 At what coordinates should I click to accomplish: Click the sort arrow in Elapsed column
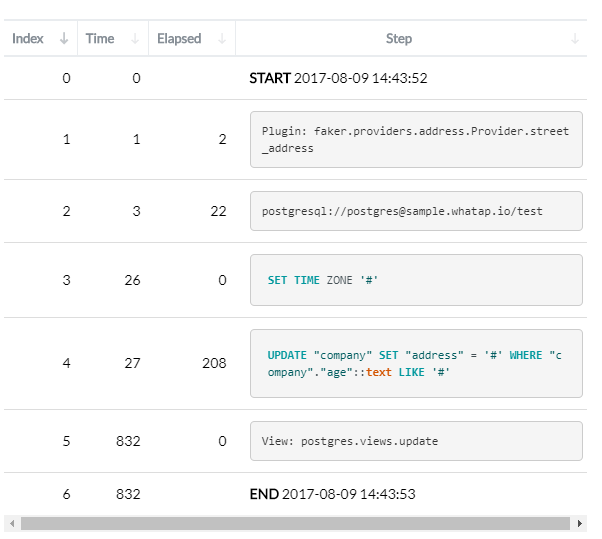(x=221, y=39)
